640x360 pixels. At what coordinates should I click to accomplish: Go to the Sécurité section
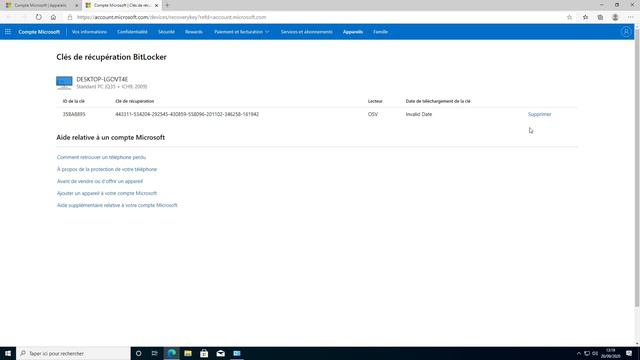[166, 32]
